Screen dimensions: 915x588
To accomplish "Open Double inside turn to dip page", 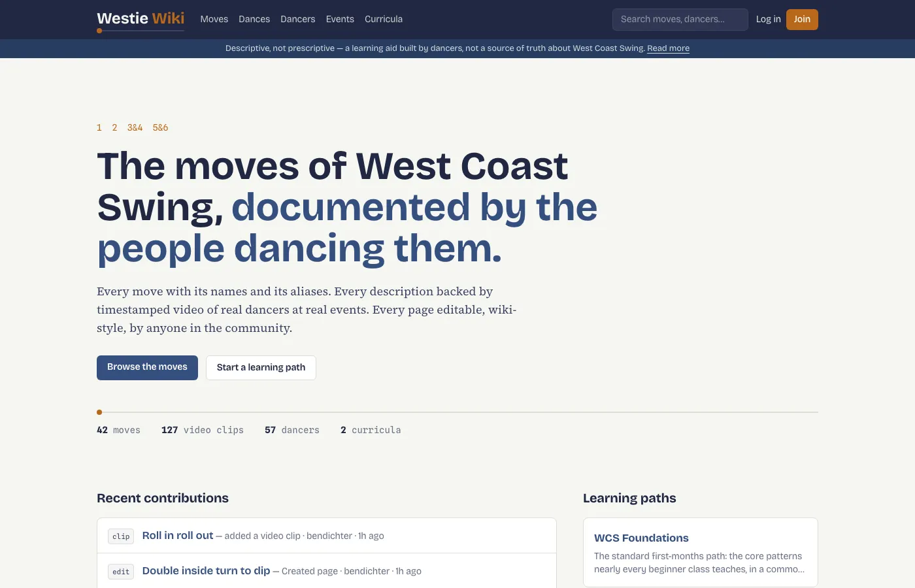I will [206, 571].
